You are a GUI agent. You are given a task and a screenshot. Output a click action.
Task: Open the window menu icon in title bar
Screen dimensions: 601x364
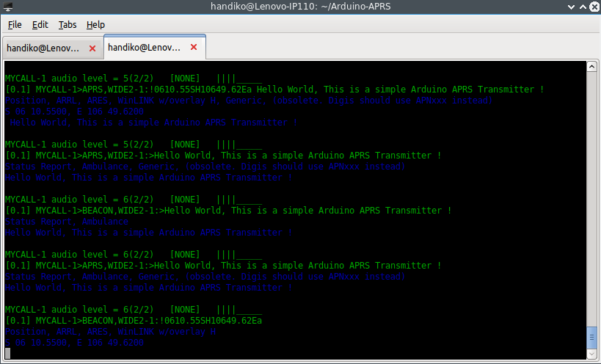[7, 7]
